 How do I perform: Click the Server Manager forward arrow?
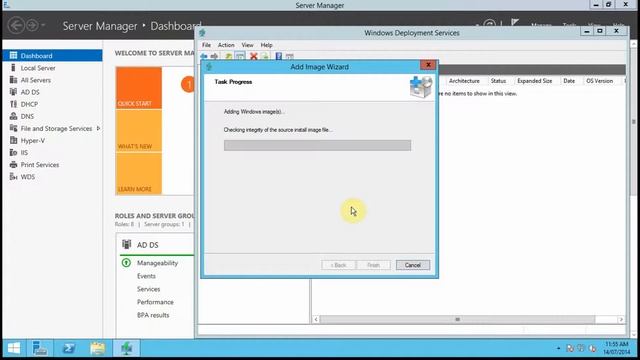point(32,26)
